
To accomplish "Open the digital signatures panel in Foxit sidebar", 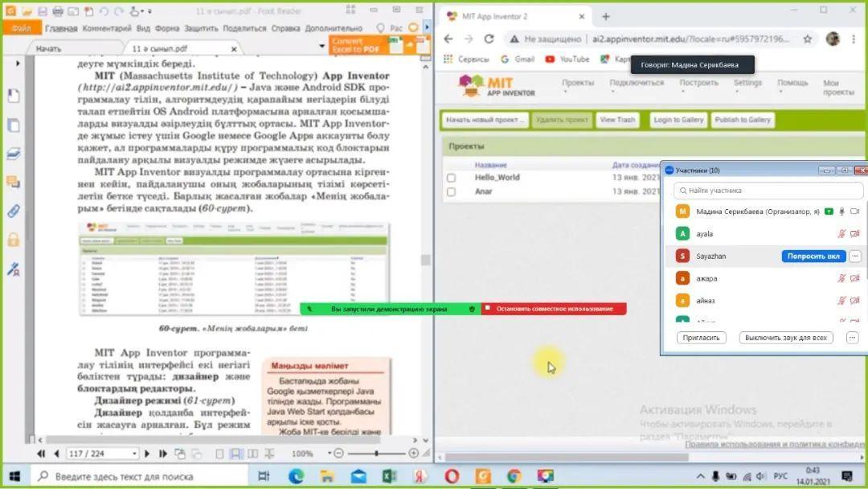I will tap(14, 269).
